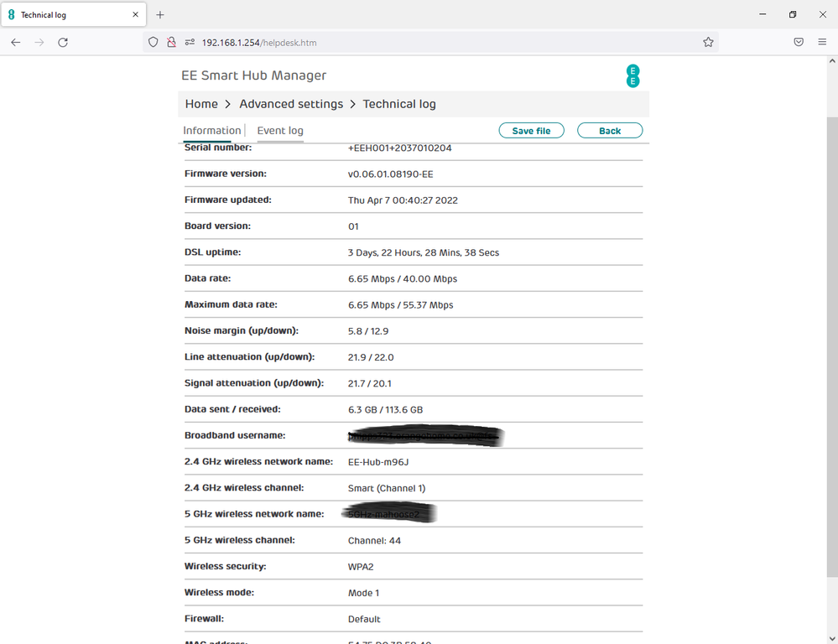Select network name EE-Hub-m96J
Viewport: 838px width, 644px height.
pos(378,462)
